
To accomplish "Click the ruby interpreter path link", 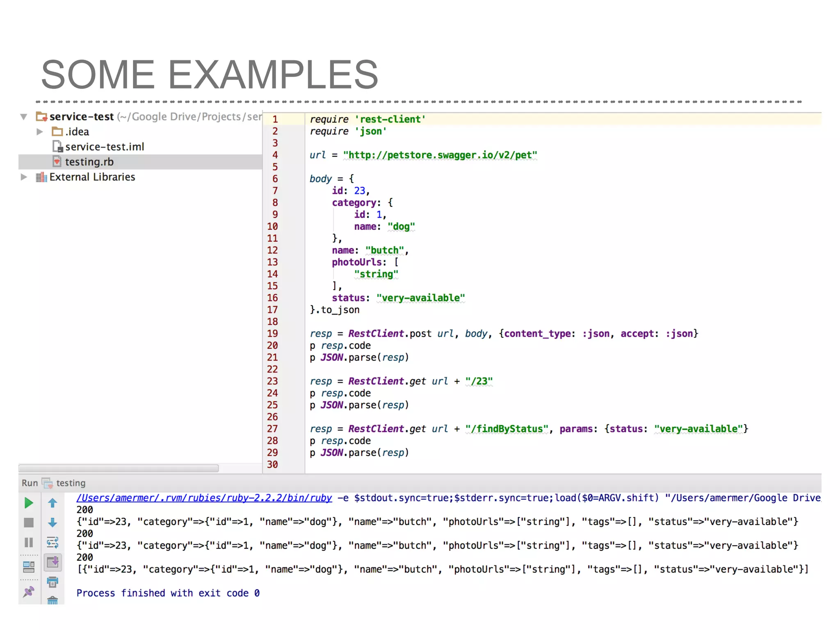I will tap(204, 498).
